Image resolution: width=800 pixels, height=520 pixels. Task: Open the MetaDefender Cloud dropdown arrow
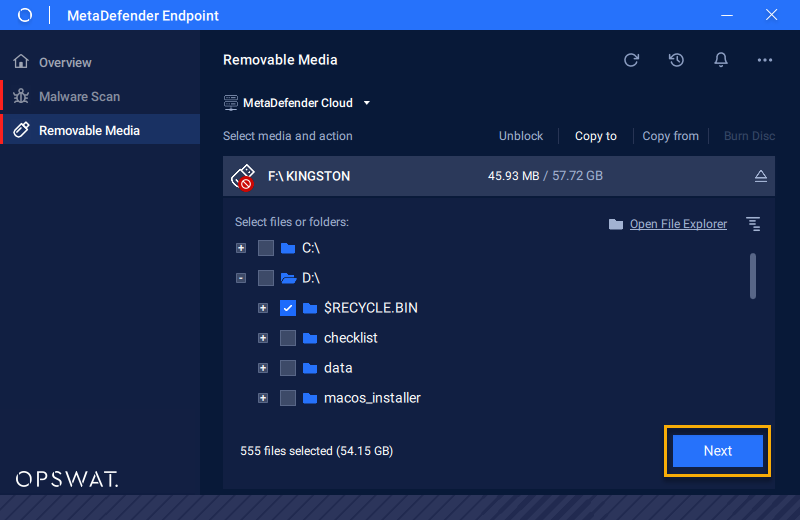pos(366,103)
